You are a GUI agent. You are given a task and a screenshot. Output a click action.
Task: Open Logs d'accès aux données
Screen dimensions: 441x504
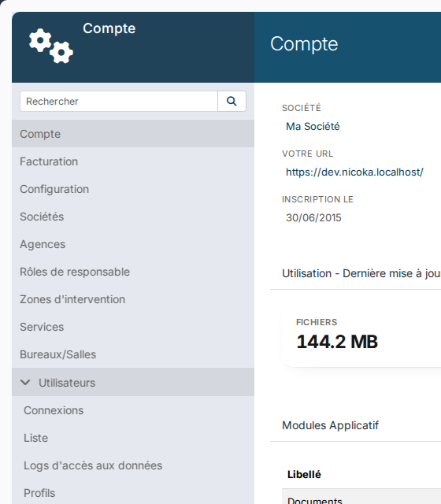(133, 465)
